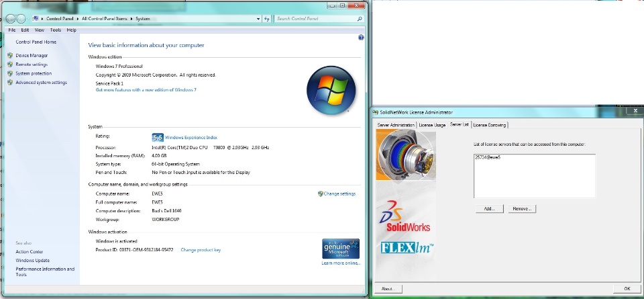Click the Add... button for license servers
Screen dimensions: 644x299
(x=490, y=209)
